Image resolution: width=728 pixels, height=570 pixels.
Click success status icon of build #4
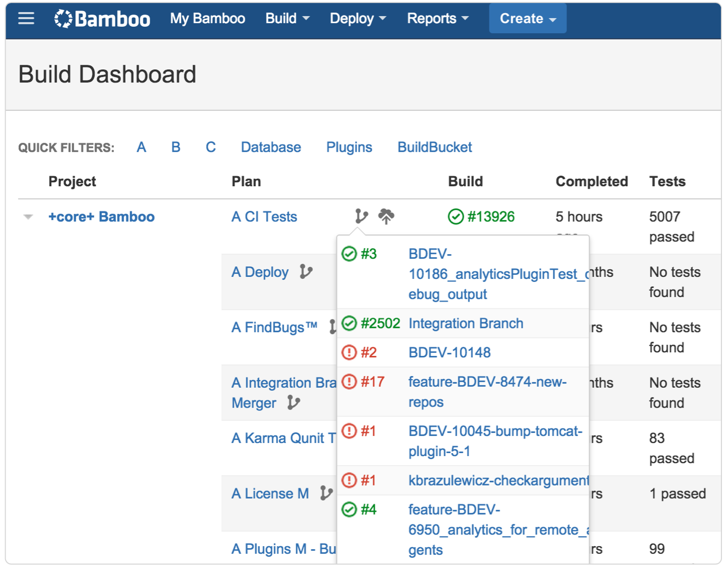click(349, 509)
